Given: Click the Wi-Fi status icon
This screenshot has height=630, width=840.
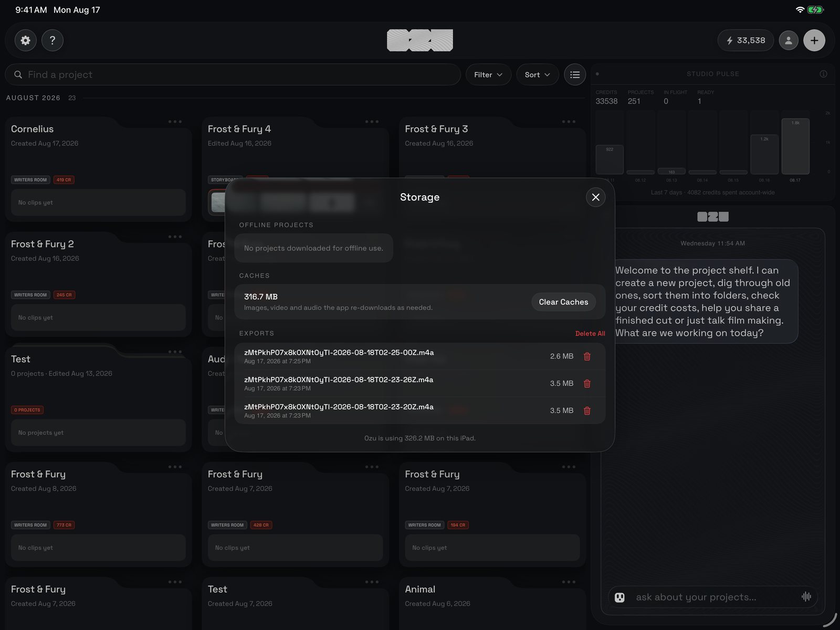Looking at the screenshot, I should point(800,10).
